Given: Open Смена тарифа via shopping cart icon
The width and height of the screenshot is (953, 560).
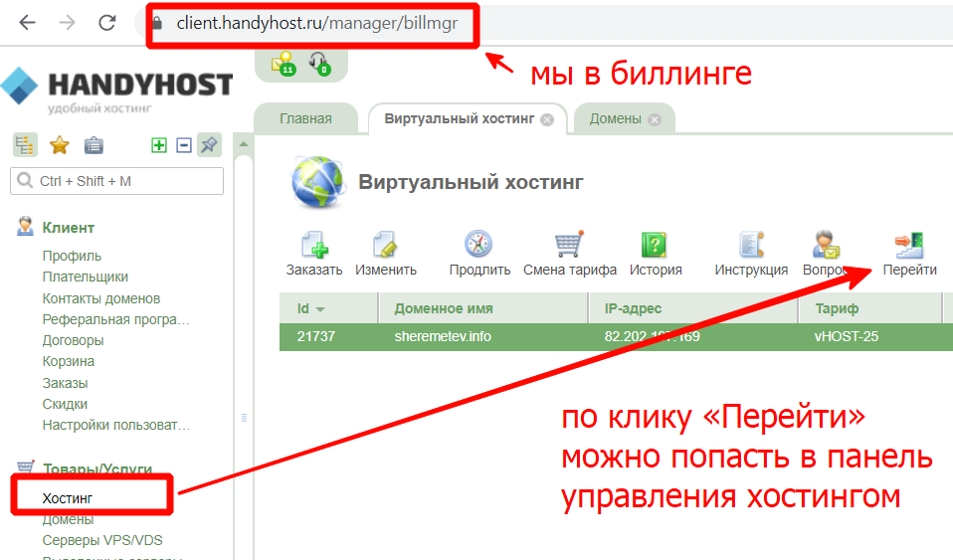Looking at the screenshot, I should (x=569, y=246).
